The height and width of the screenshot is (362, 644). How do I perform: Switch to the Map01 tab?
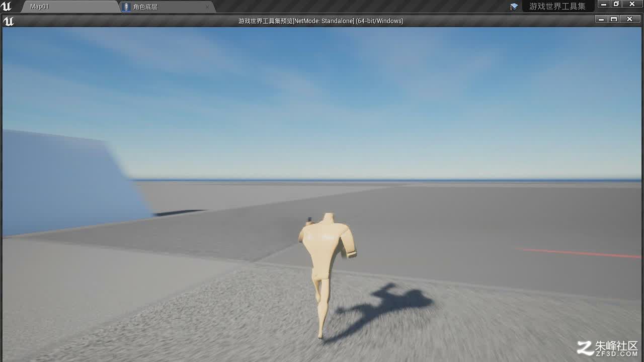69,7
